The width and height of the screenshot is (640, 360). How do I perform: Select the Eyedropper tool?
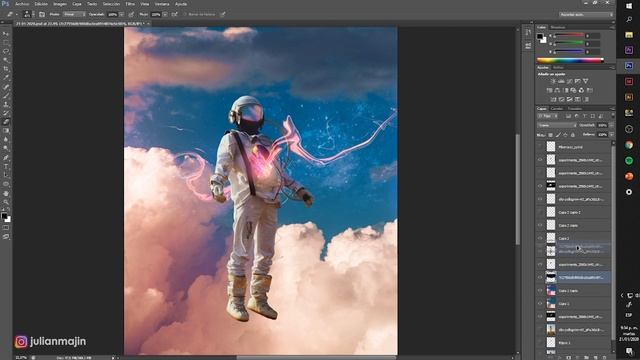[6, 78]
